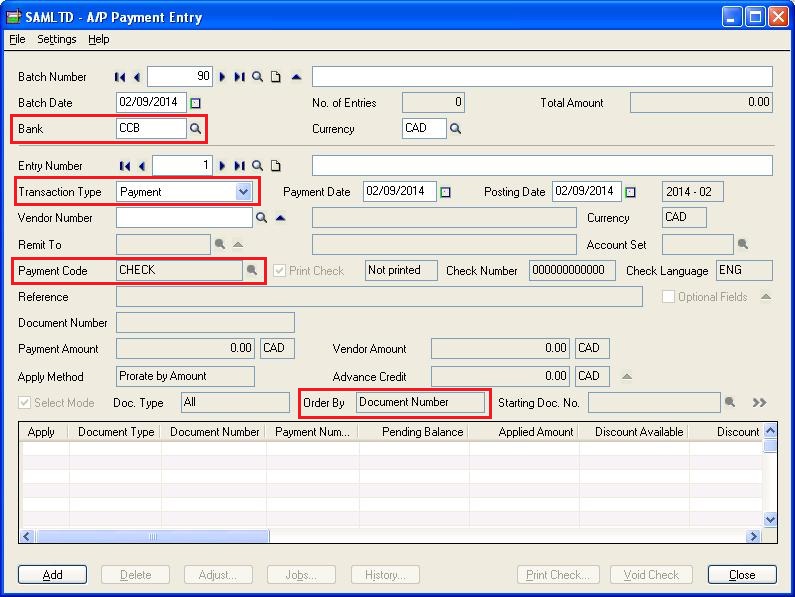The height and width of the screenshot is (597, 795).
Task: Open the File menu
Action: (17, 39)
